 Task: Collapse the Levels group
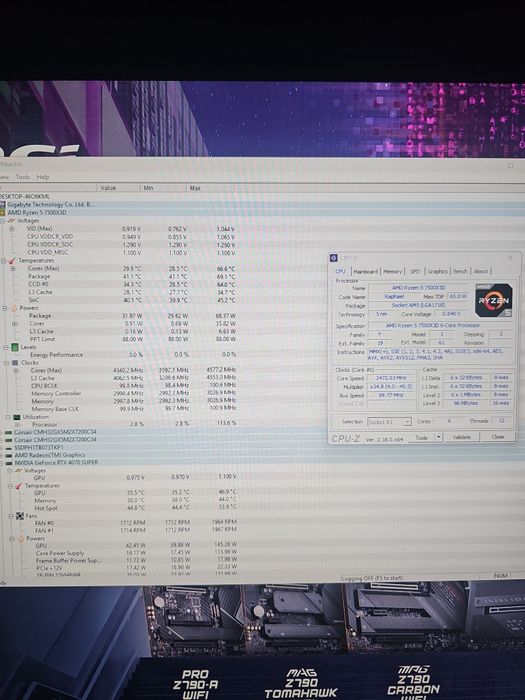coord(6,347)
